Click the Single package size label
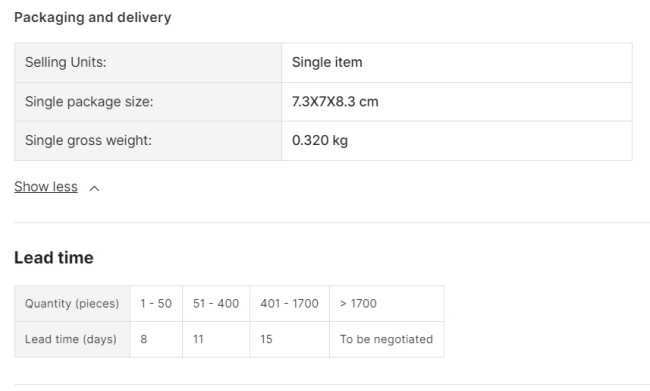 click(89, 102)
